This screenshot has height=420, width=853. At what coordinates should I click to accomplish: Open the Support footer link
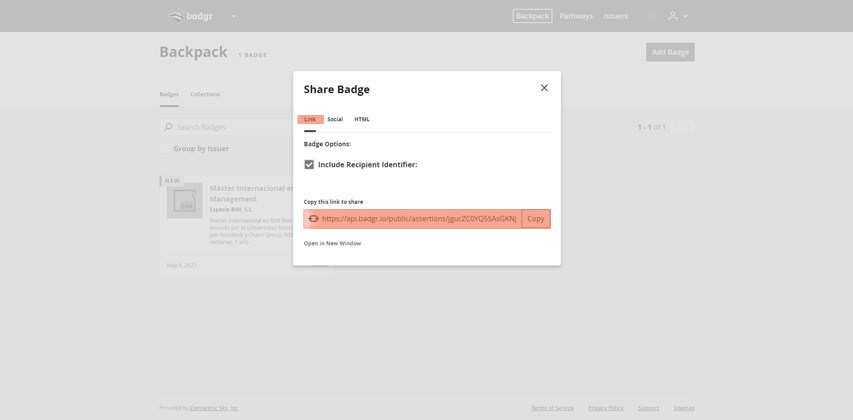point(648,408)
